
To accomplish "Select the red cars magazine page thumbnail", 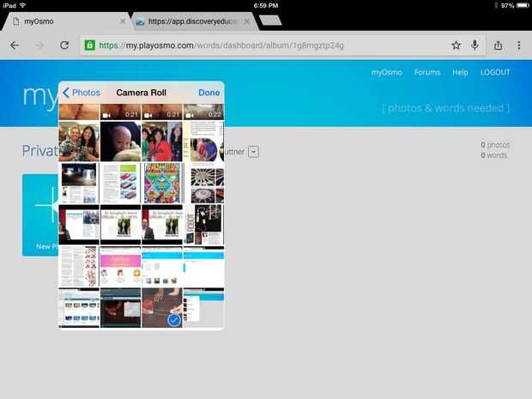I will 120,184.
